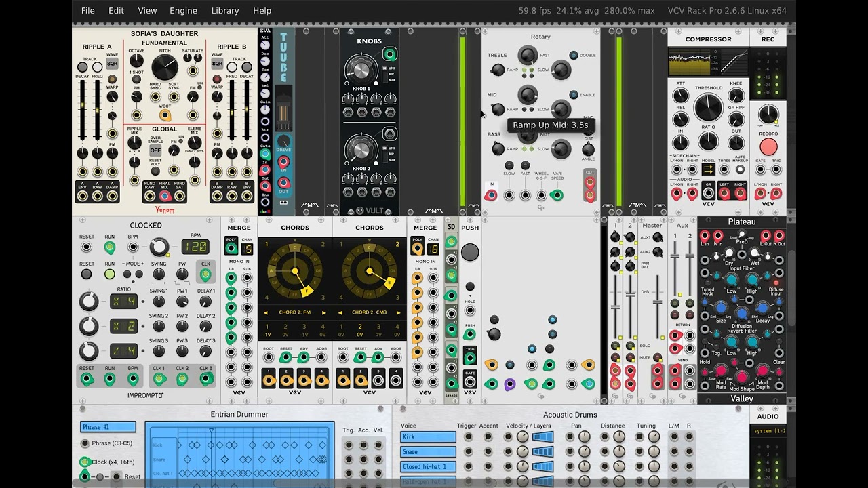The image size is (868, 488).
Task: Select next chord on right Chords module
Action: (399, 313)
